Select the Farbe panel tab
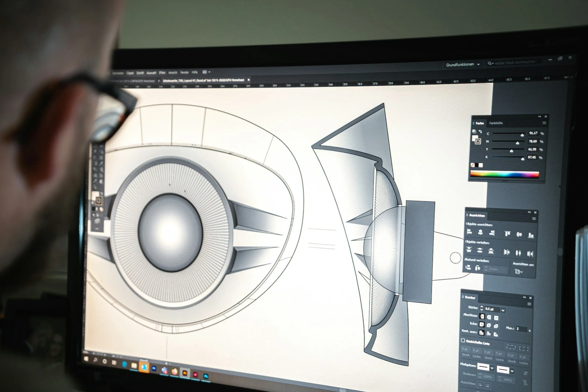The width and height of the screenshot is (588, 392). tap(479, 123)
